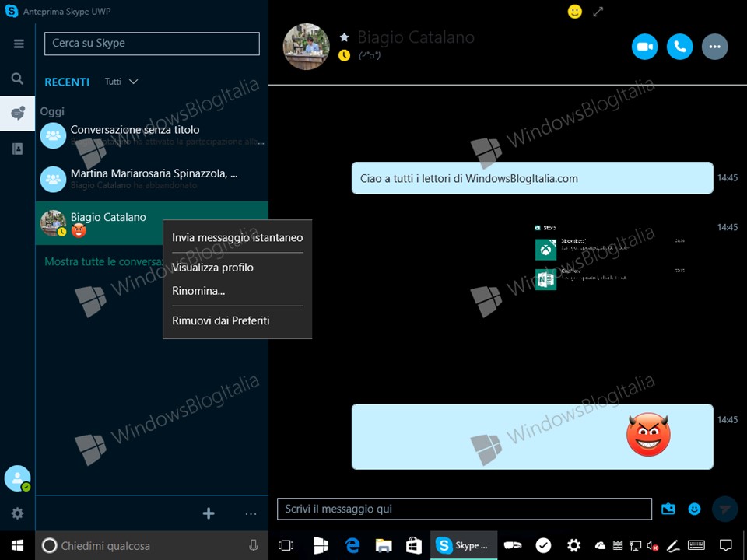Image resolution: width=747 pixels, height=560 pixels.
Task: Launch Microsoft Edge from the taskbar
Action: click(x=352, y=545)
